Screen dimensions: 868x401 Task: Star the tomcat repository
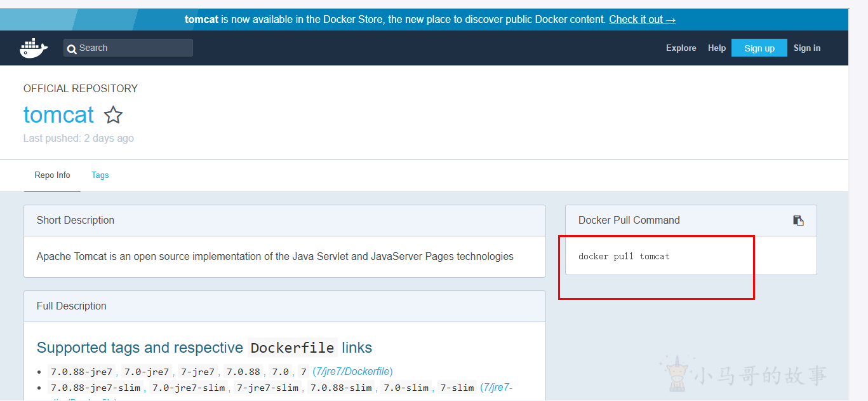pyautogui.click(x=113, y=115)
